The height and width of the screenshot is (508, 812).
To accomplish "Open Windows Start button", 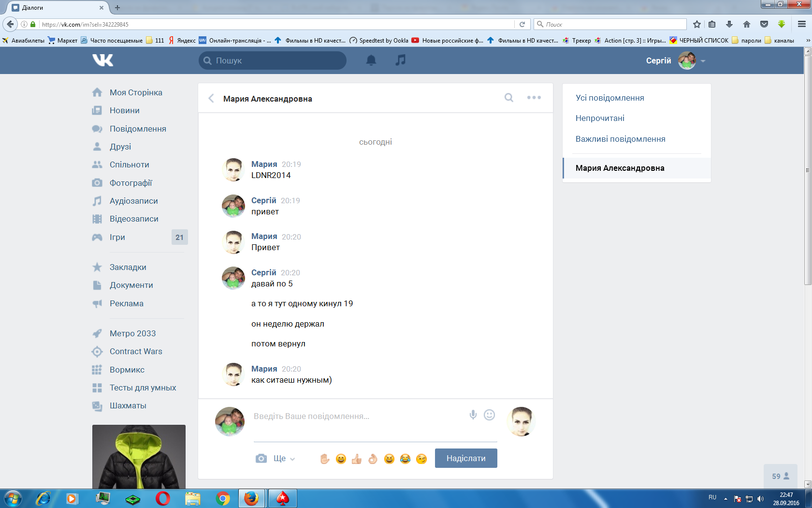I will (13, 498).
